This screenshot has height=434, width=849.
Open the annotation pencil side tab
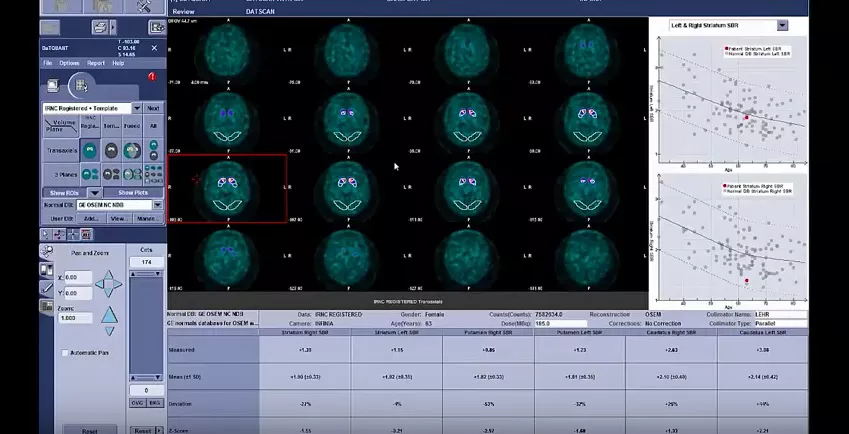(x=47, y=288)
